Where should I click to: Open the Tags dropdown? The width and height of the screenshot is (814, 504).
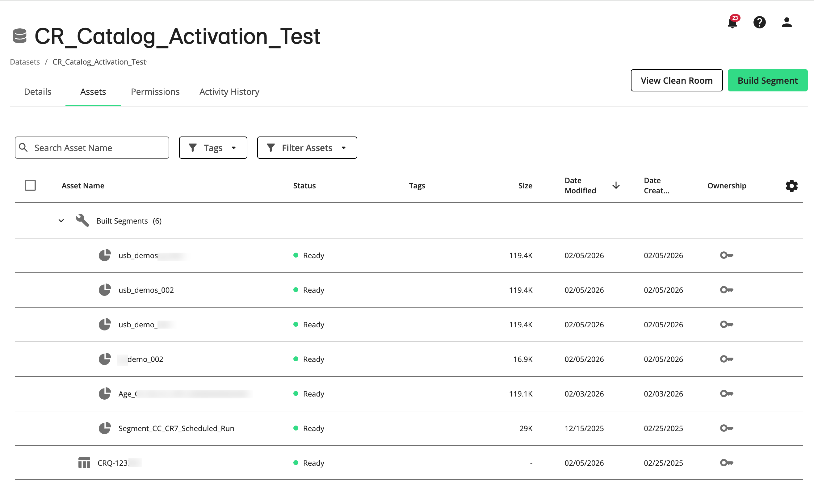click(213, 147)
